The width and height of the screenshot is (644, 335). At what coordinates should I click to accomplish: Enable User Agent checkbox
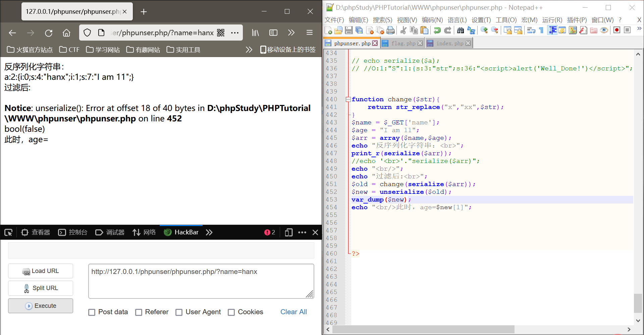coord(179,312)
